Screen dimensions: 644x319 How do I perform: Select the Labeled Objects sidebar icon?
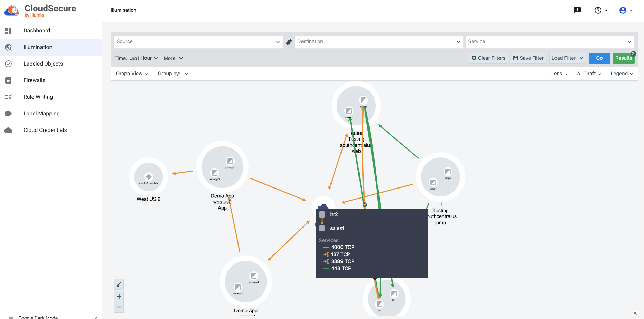tap(9, 64)
